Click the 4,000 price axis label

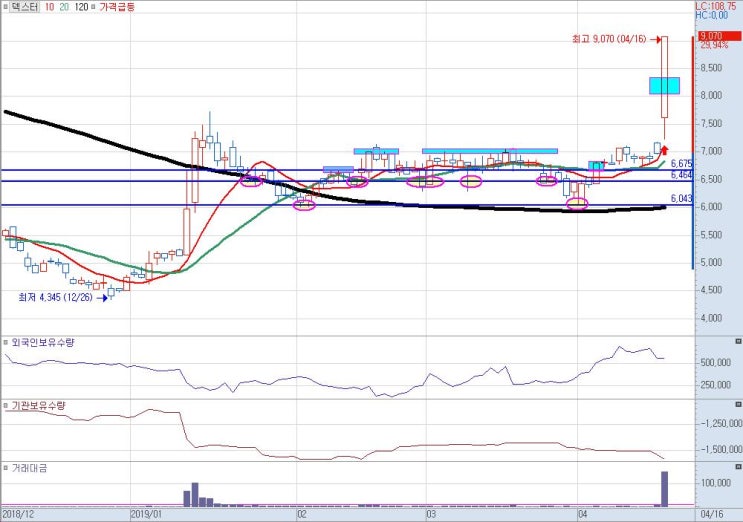pos(712,318)
